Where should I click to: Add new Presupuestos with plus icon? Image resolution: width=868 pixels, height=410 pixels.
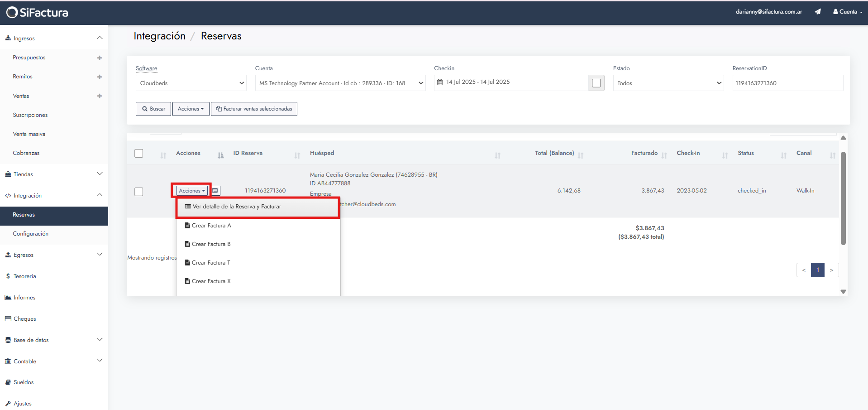pyautogui.click(x=100, y=58)
